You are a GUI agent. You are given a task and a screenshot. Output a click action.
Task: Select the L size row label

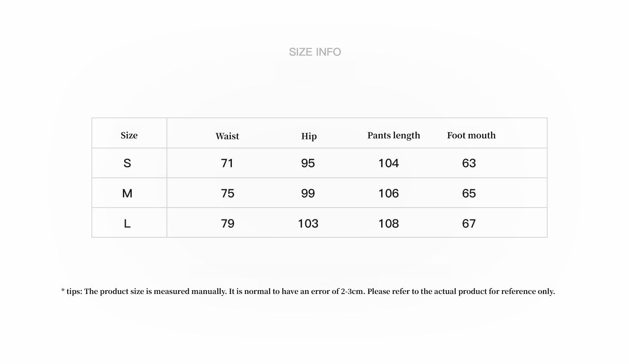tap(127, 224)
